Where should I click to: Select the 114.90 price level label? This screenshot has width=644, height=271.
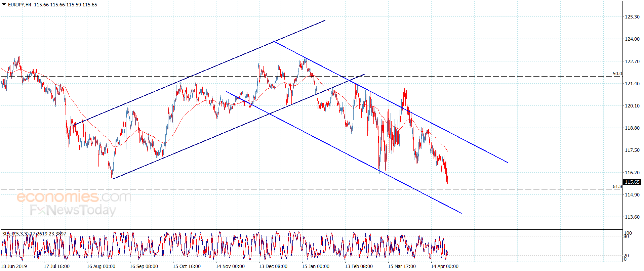632,195
